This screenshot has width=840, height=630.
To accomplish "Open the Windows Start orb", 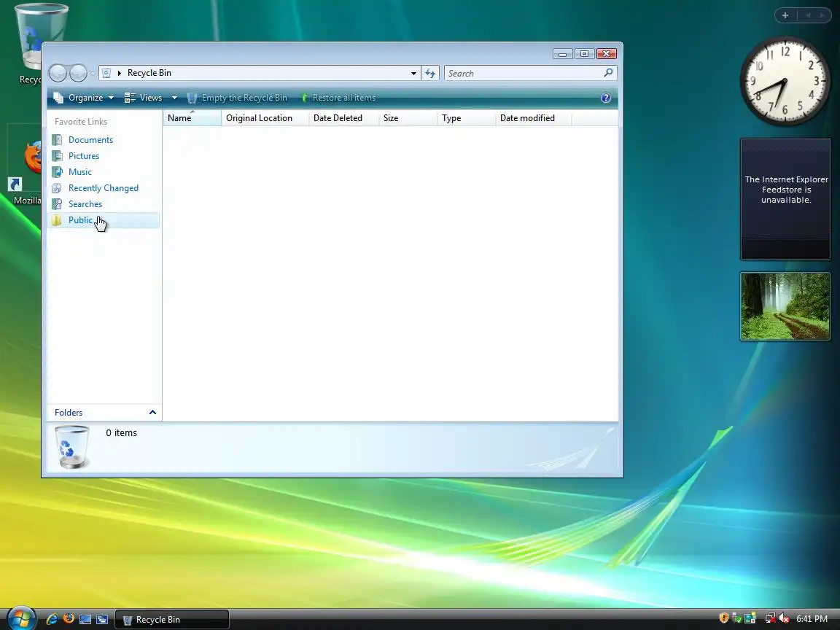I will tap(21, 619).
